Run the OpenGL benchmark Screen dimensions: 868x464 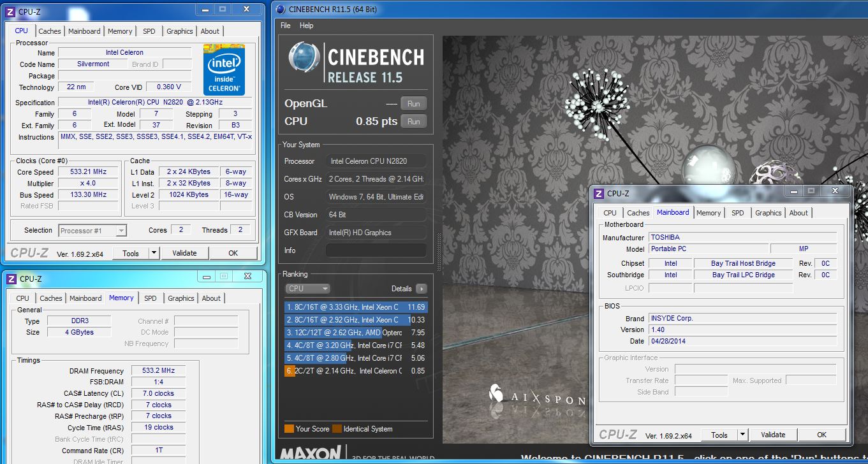tap(413, 103)
